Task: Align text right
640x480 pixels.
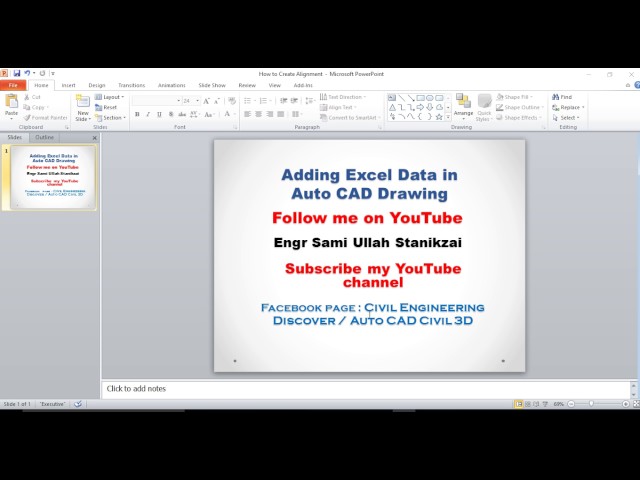Action: [269, 114]
